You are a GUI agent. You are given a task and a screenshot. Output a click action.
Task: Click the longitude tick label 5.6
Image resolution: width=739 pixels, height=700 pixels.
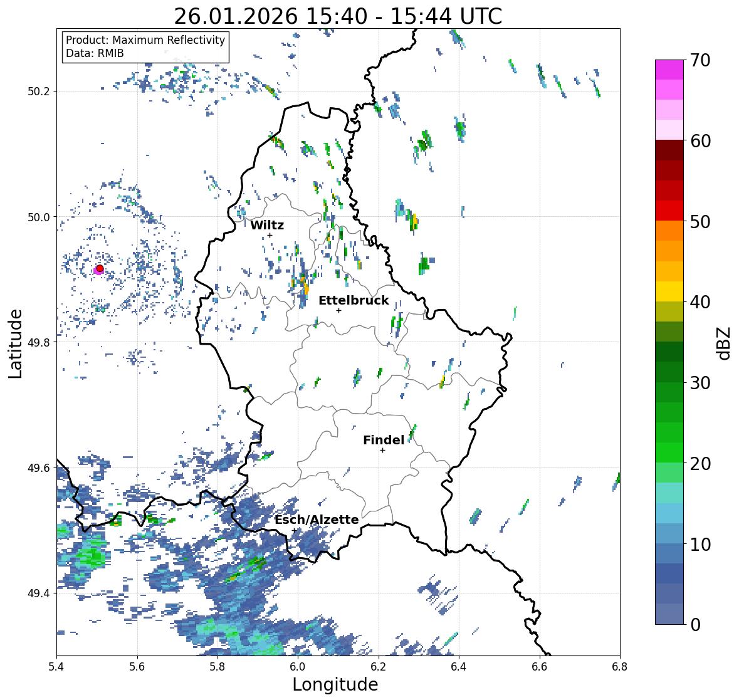click(137, 667)
